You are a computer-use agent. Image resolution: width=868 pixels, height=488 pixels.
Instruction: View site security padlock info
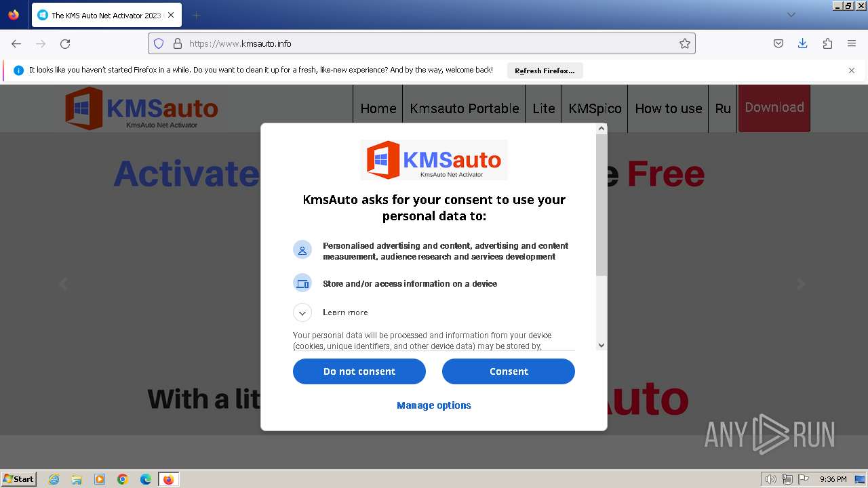[178, 43]
